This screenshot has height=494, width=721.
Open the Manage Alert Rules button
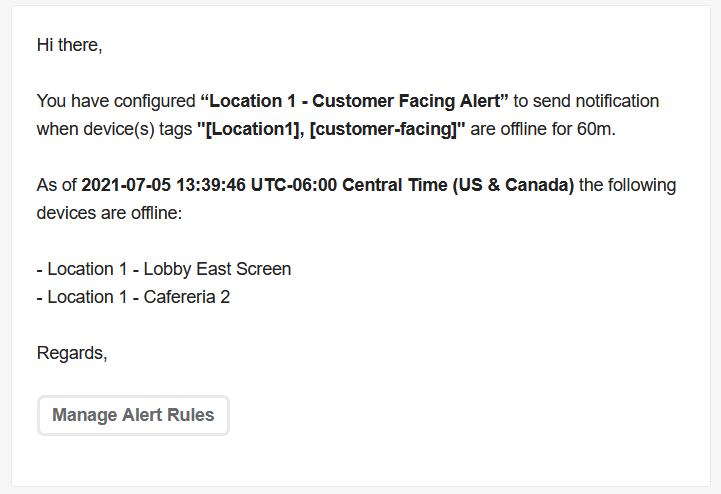pyautogui.click(x=133, y=415)
